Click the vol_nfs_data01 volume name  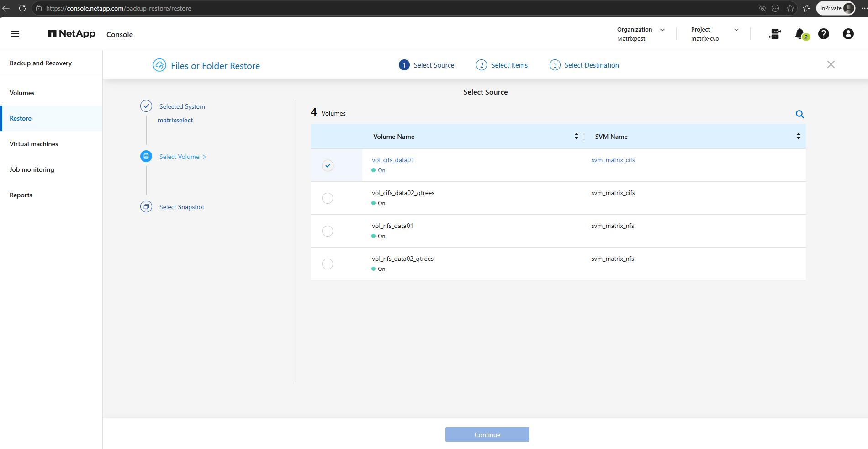tap(392, 226)
